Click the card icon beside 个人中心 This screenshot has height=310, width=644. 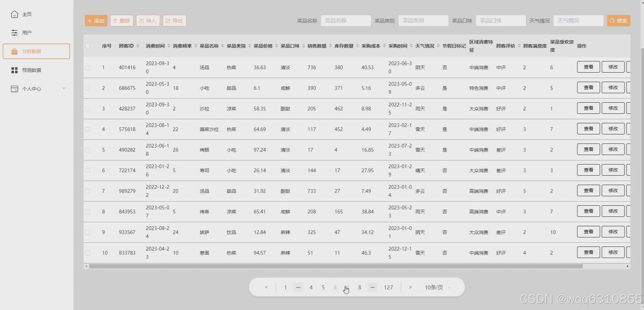14,89
